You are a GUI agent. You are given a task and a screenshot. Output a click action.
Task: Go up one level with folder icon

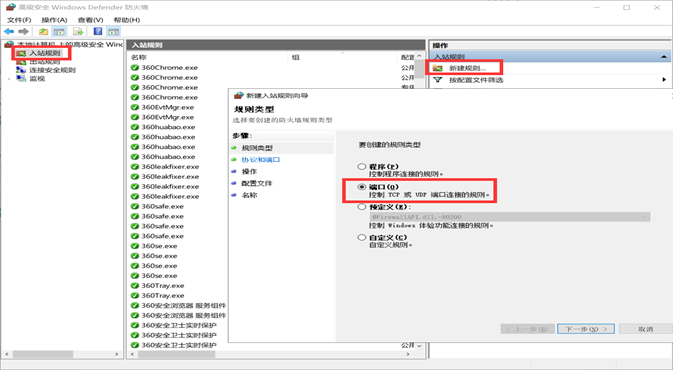(43, 31)
